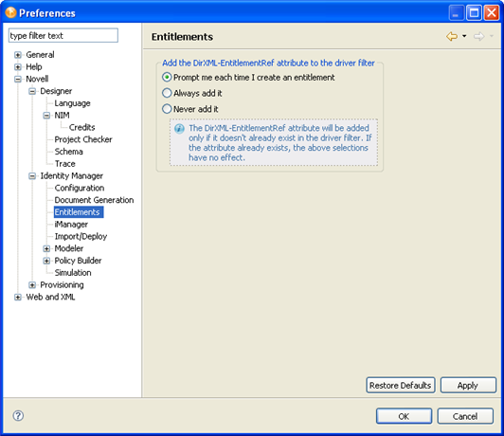This screenshot has height=436, width=504.
Task: Open the back history dropdown arrow
Action: point(464,36)
